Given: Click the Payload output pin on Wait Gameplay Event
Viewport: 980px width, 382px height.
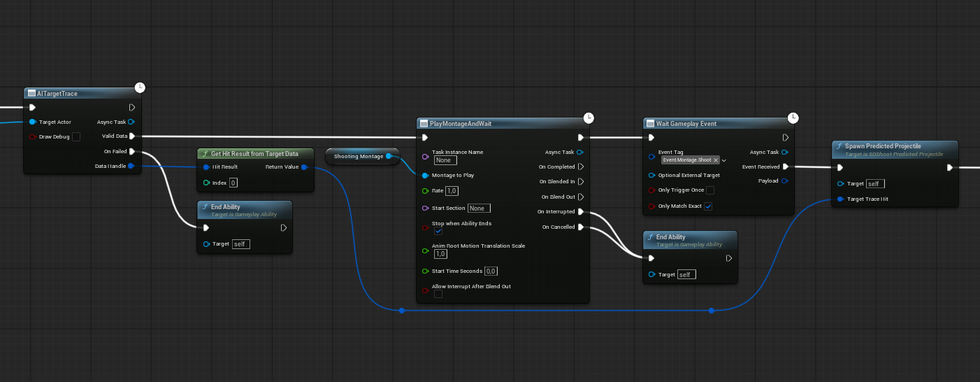Looking at the screenshot, I should pyautogui.click(x=785, y=181).
